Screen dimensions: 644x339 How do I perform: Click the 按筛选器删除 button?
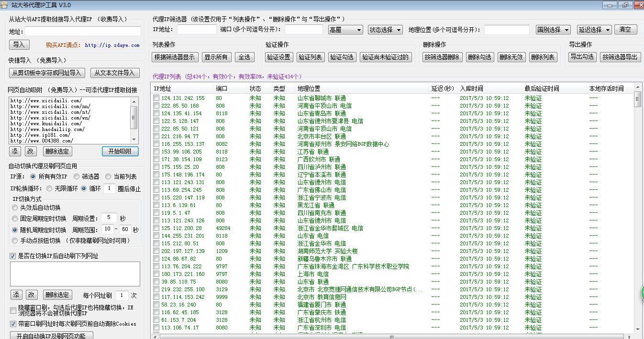442,57
